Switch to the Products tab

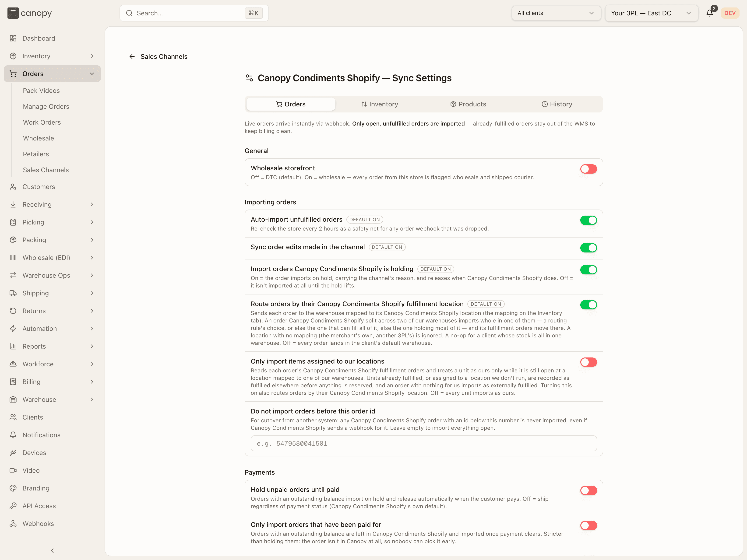click(468, 104)
